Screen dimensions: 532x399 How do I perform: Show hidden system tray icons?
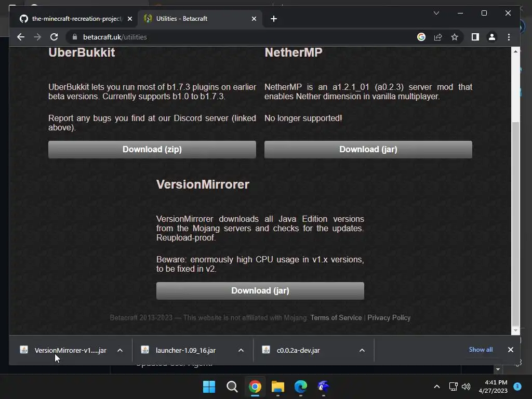[437, 387]
